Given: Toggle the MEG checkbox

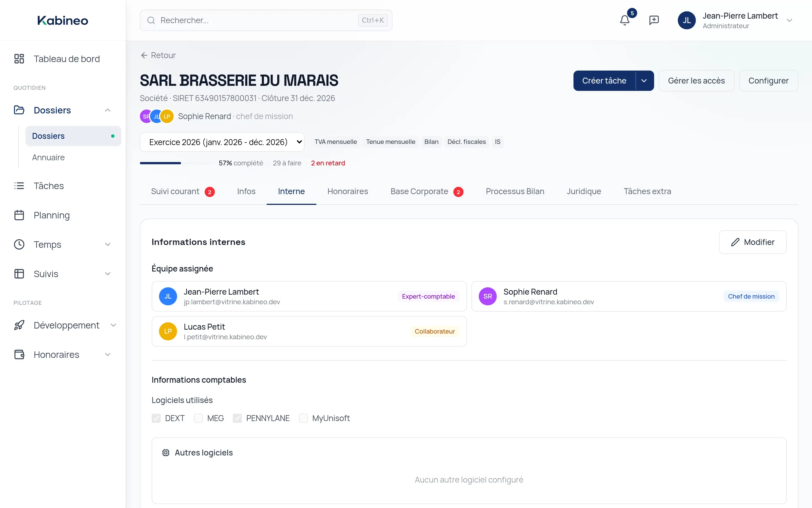Looking at the screenshot, I should click(198, 418).
